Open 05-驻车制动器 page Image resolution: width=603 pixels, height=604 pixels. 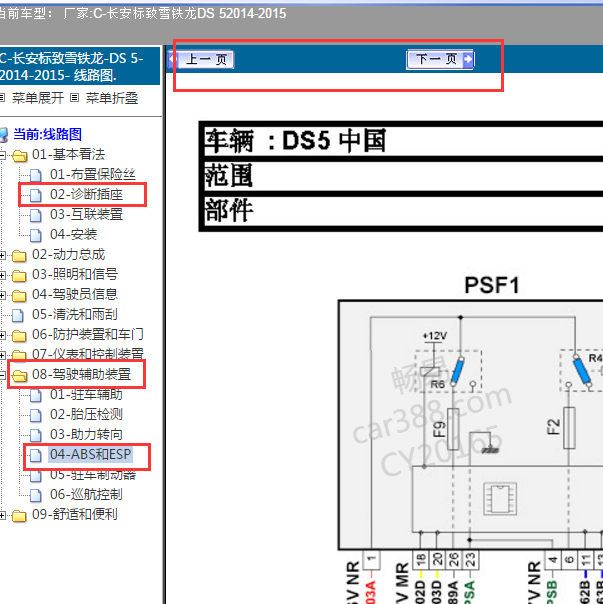(x=93, y=475)
